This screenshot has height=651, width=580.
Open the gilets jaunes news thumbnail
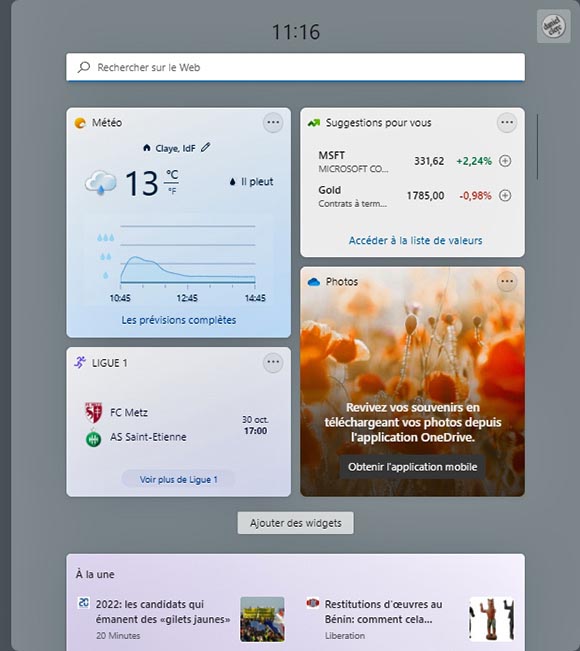[262, 619]
